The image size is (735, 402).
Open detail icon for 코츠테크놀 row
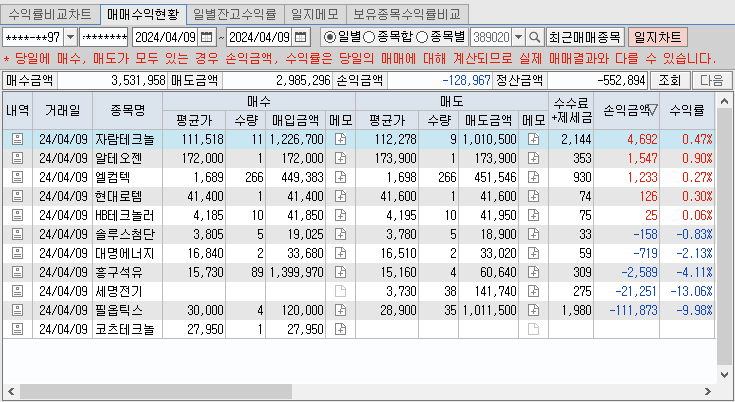[x=17, y=329]
